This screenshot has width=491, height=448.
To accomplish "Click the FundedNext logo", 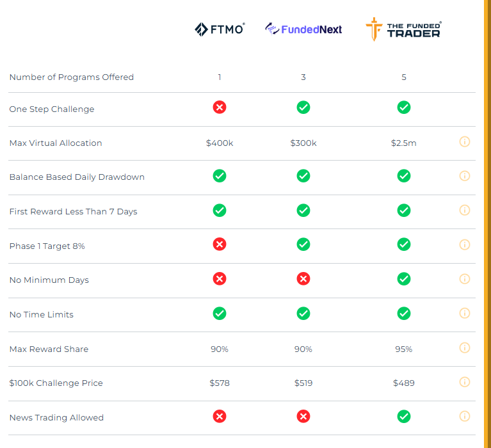I will tap(303, 29).
